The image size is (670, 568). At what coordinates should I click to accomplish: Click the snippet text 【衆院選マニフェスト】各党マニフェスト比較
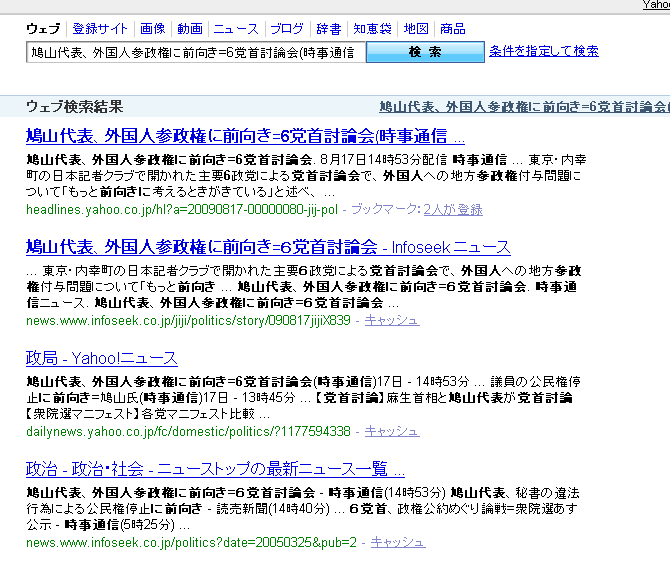[x=140, y=414]
